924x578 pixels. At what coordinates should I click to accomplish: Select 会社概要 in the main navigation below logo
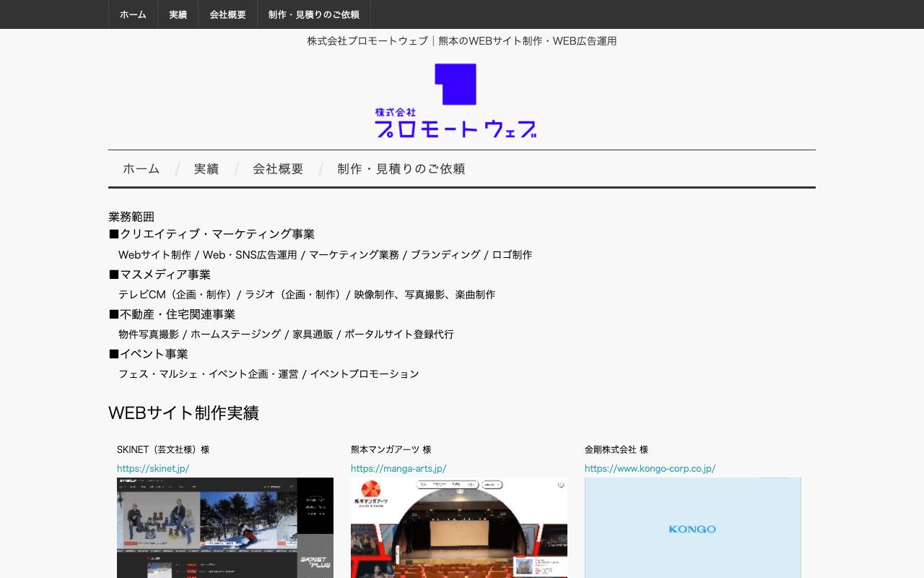click(278, 169)
